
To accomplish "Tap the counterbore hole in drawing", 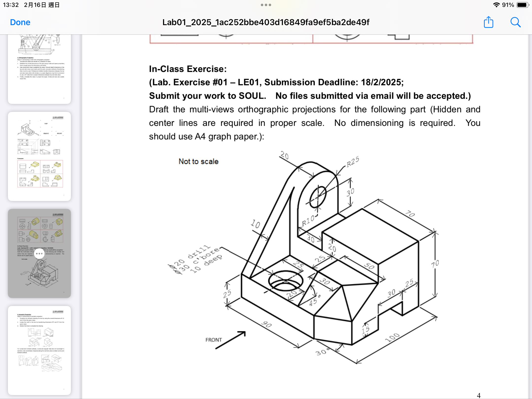I will coord(286,281).
